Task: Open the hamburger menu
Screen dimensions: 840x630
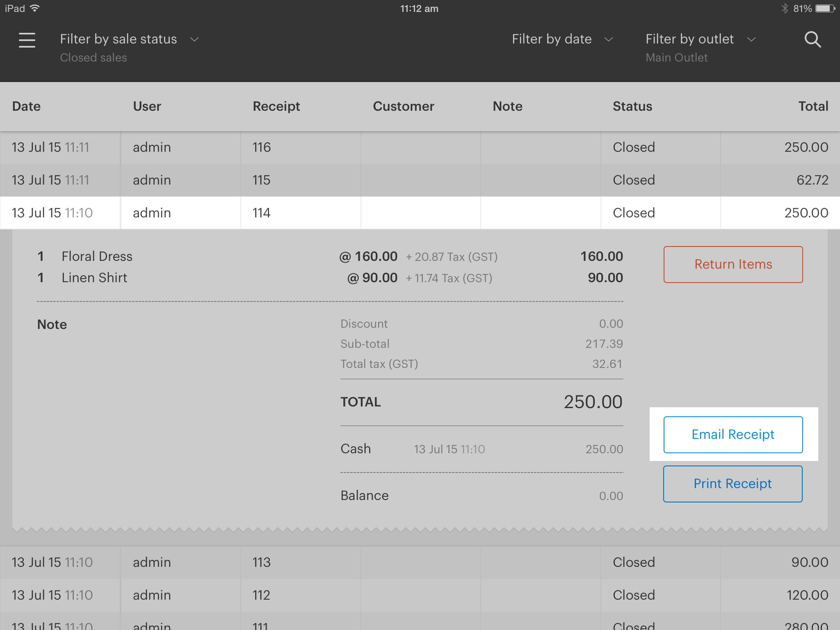Action: pyautogui.click(x=27, y=40)
